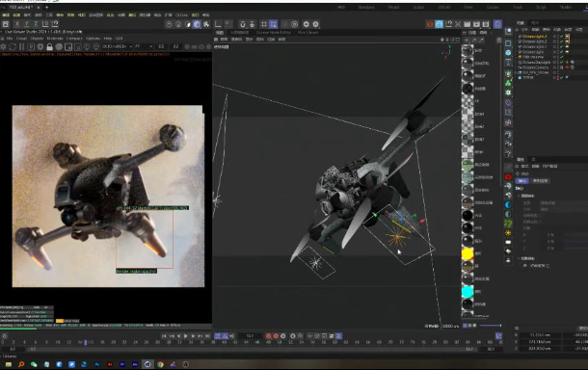Click the highlighted grid workplane icon
This screenshot has width=588, height=370.
point(274,24)
